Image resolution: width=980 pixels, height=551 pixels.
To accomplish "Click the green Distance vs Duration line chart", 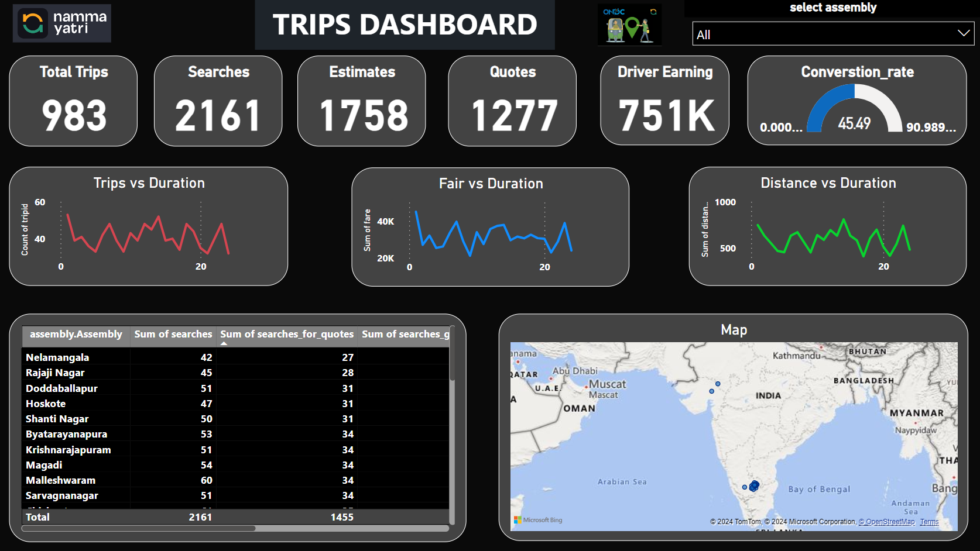I will click(832, 237).
